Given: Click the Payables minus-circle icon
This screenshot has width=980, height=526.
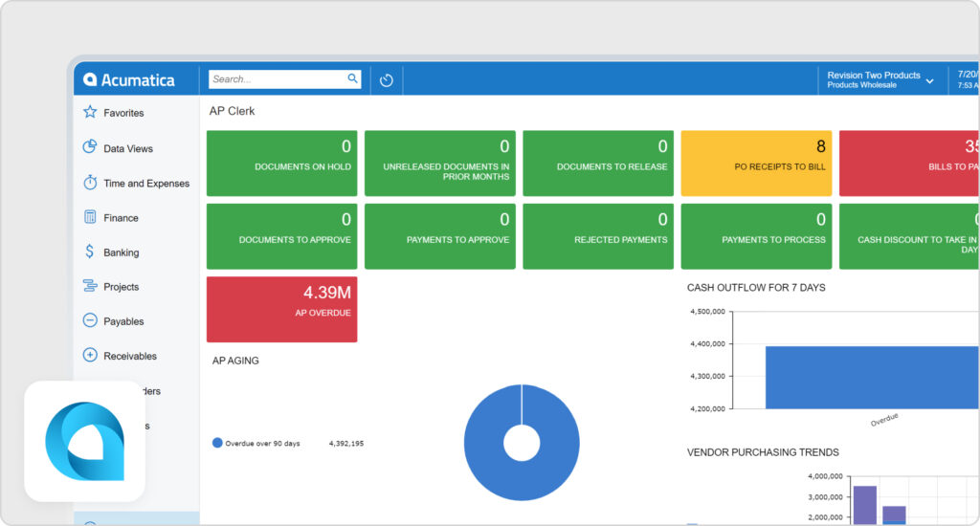Looking at the screenshot, I should 90,320.
